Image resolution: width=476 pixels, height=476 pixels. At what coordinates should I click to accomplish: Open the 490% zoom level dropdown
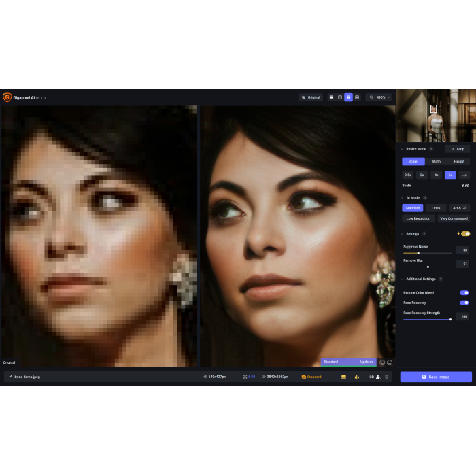tap(382, 97)
